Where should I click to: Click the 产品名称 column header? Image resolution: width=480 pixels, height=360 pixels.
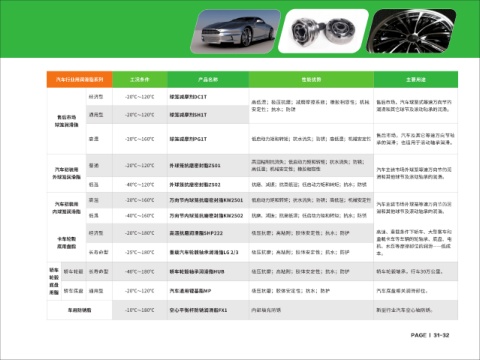pyautogui.click(x=208, y=80)
